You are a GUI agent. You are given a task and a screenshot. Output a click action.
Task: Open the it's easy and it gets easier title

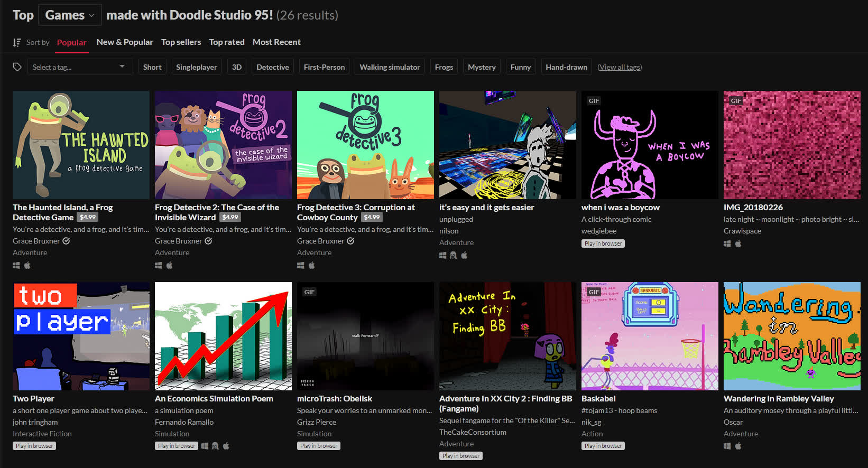(x=486, y=208)
